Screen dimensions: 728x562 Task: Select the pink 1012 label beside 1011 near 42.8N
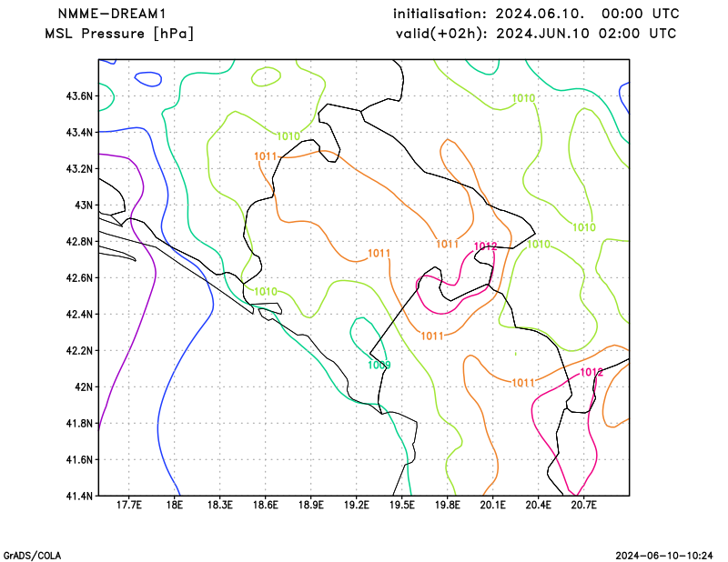485,246
